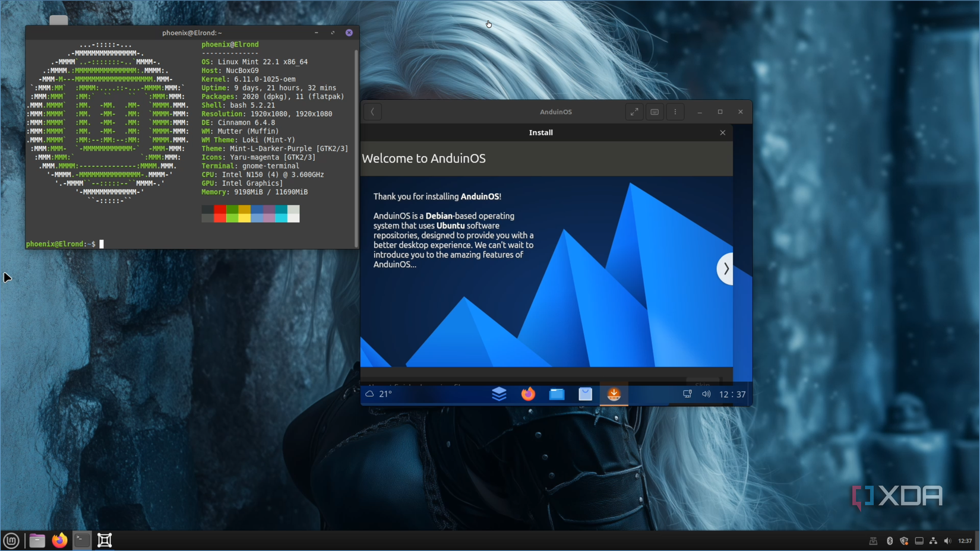980x551 pixels.
Task: Open the volume icon on AnduinOS taskbar
Action: click(x=706, y=394)
